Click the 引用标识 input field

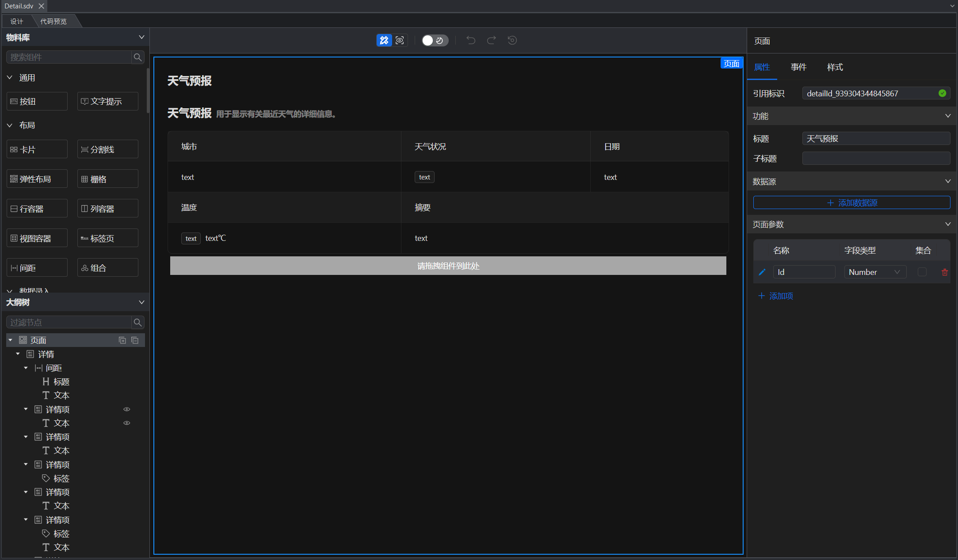coord(876,93)
